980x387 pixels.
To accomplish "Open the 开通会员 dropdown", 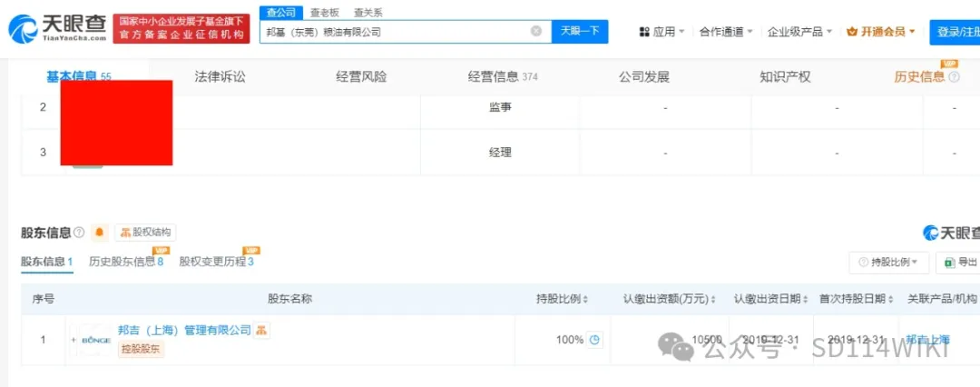I will pos(880,31).
